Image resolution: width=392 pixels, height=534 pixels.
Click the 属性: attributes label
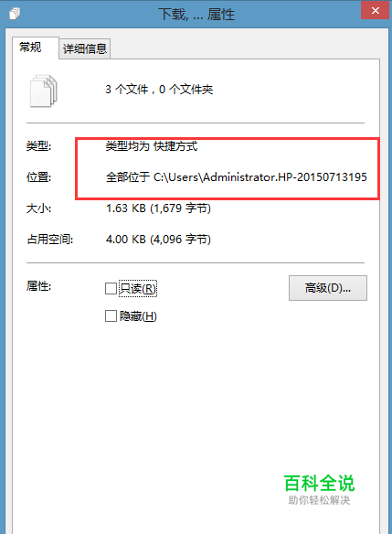pyautogui.click(x=38, y=285)
